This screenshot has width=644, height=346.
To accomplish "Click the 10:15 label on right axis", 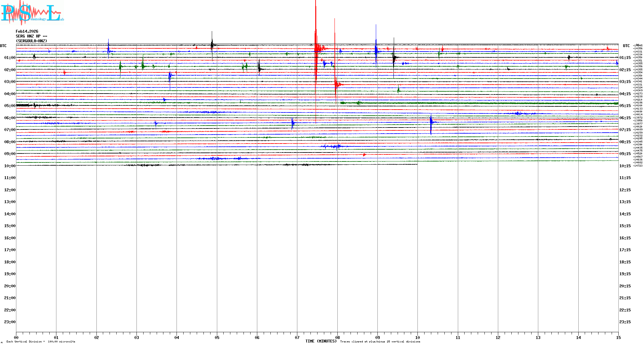I will point(625,166).
